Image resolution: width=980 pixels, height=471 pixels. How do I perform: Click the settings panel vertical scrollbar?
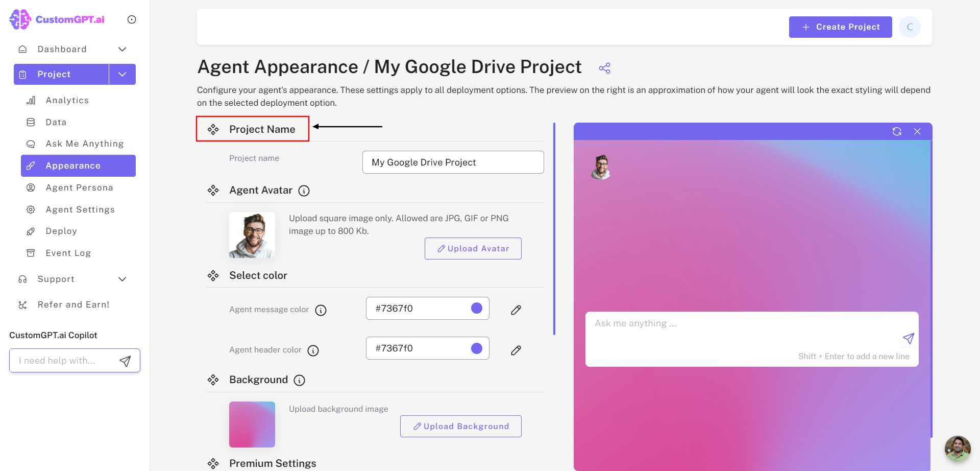coord(554,229)
